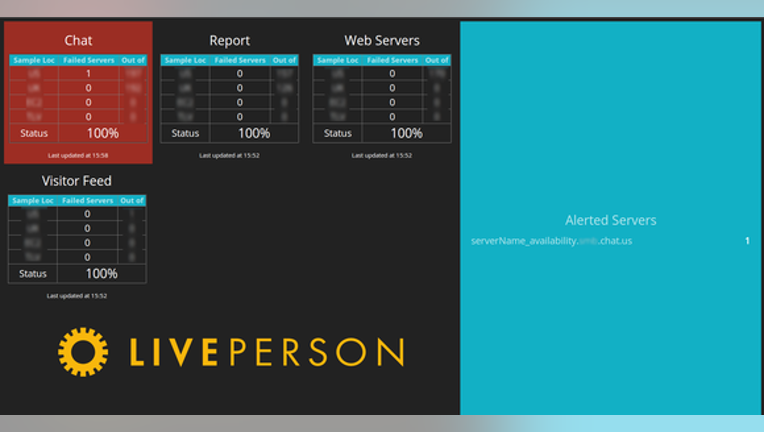
Task: Click the Alerted Servers heading
Action: 611,220
